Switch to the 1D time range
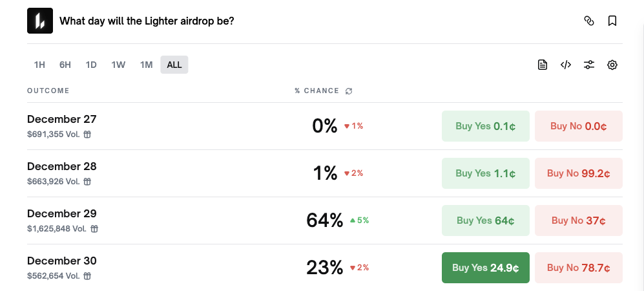The image size is (644, 291). [x=91, y=65]
